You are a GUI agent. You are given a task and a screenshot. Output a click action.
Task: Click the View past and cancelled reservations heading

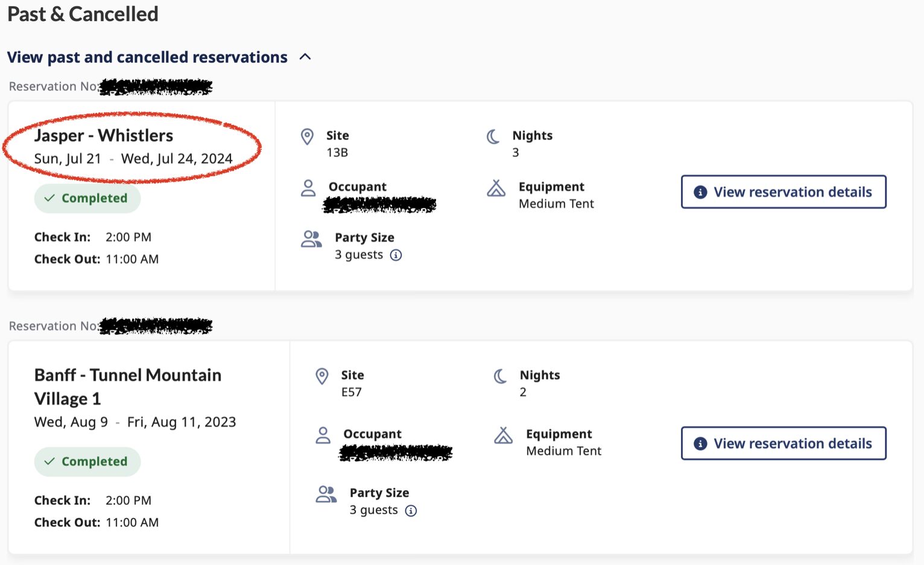pos(147,57)
